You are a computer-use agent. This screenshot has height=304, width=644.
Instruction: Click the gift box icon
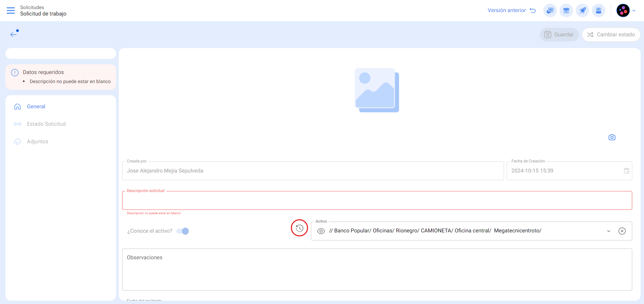pyautogui.click(x=566, y=10)
